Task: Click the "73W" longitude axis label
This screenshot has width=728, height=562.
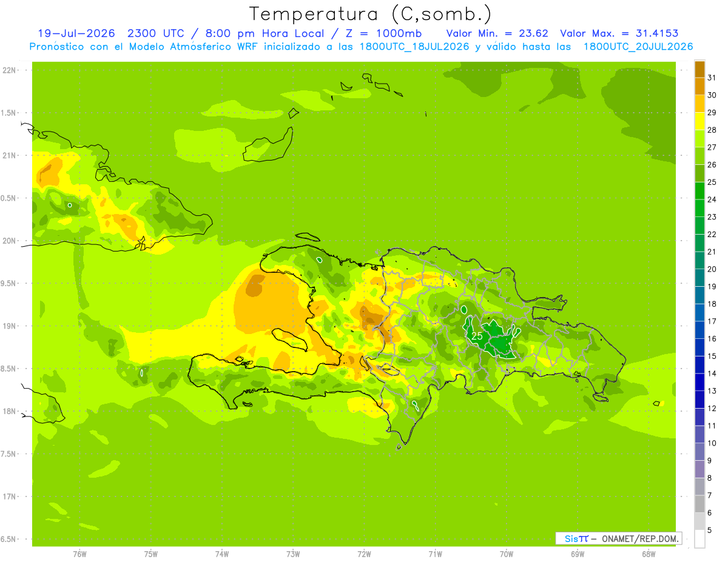Action: tap(293, 554)
